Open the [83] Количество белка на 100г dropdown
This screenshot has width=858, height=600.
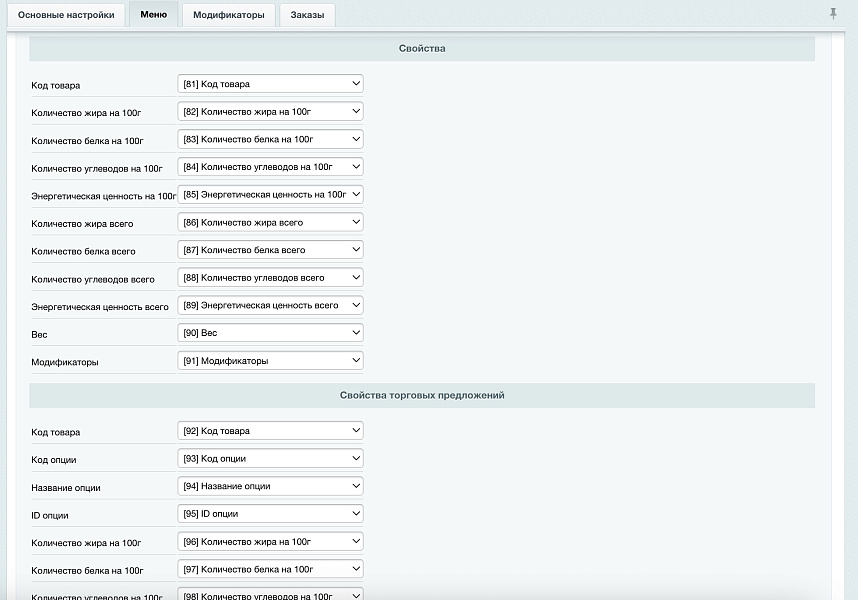(270, 139)
